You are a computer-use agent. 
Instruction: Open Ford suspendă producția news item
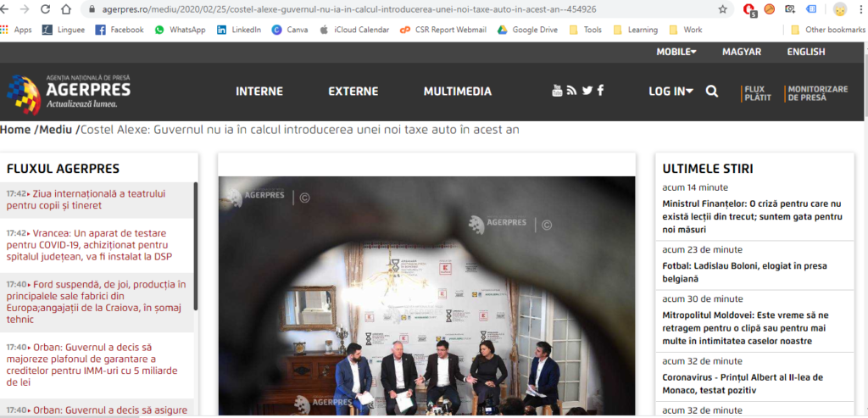click(97, 302)
